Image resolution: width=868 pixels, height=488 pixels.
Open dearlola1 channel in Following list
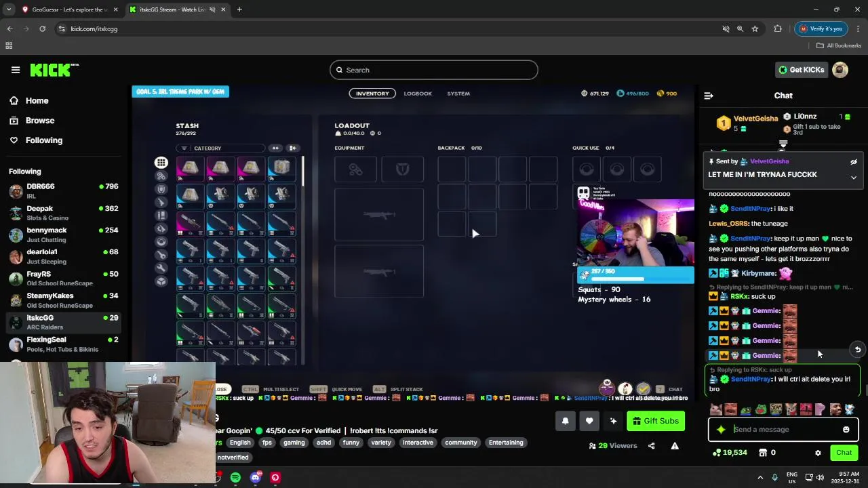[63, 256]
